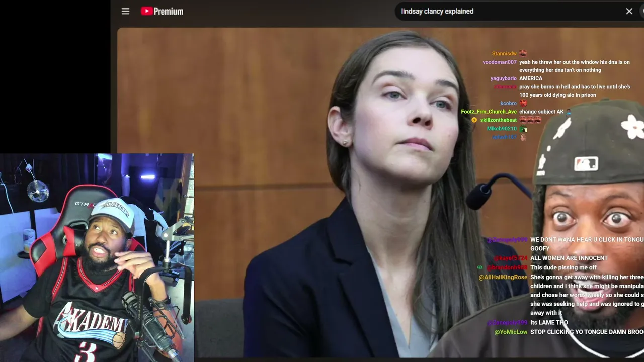This screenshot has height=362, width=644.
Task: Click chat username 'yaguybario'
Action: [504, 79]
